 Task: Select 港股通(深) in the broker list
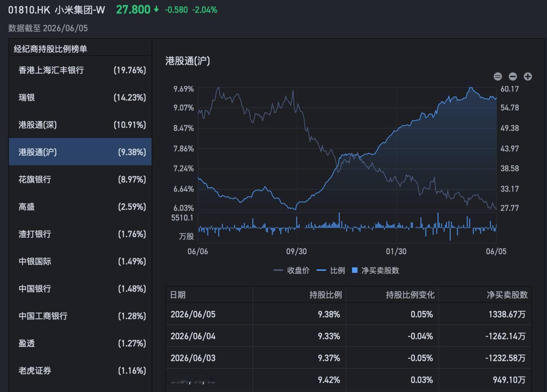click(x=80, y=124)
